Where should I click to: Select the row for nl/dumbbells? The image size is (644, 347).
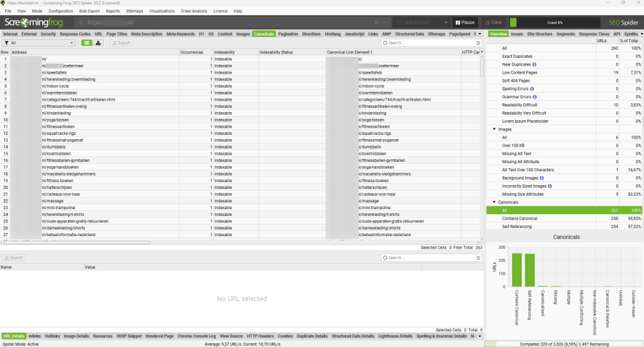(x=240, y=147)
